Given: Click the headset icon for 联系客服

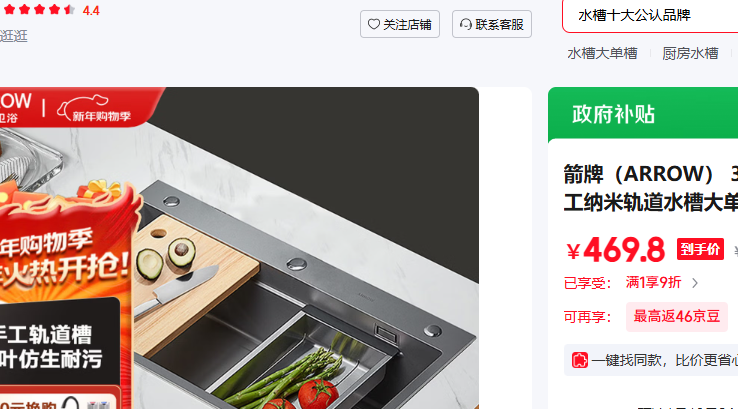Looking at the screenshot, I should click(465, 24).
